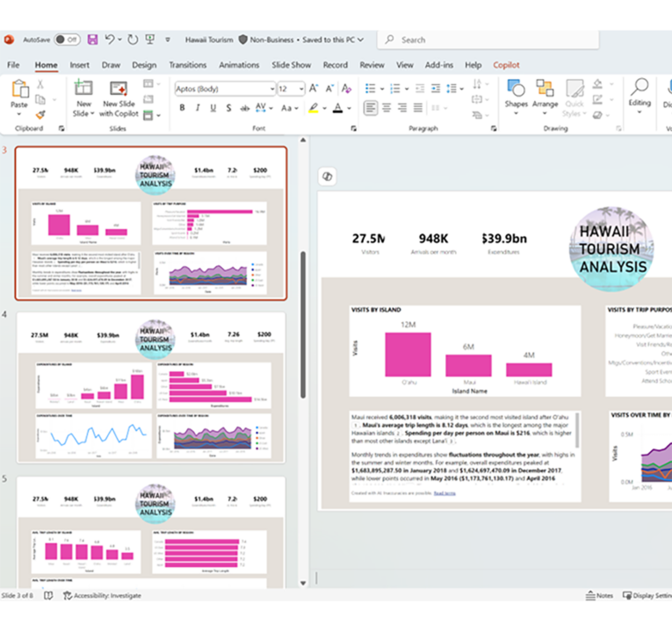This screenshot has height=632, width=672.
Task: Click the Cut scissors icon
Action: coord(40,84)
